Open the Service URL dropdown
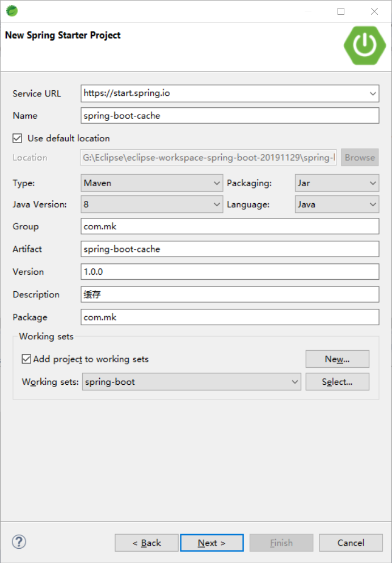 (x=372, y=94)
